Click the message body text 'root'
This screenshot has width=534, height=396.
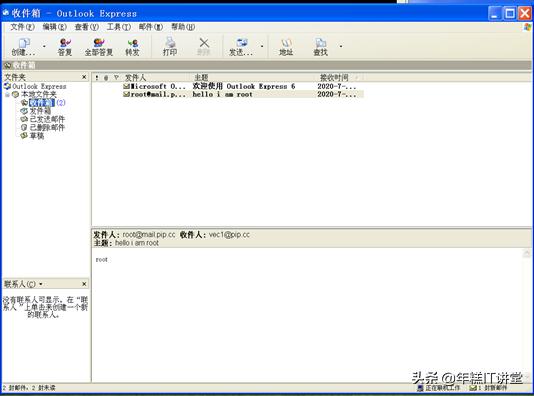(101, 259)
